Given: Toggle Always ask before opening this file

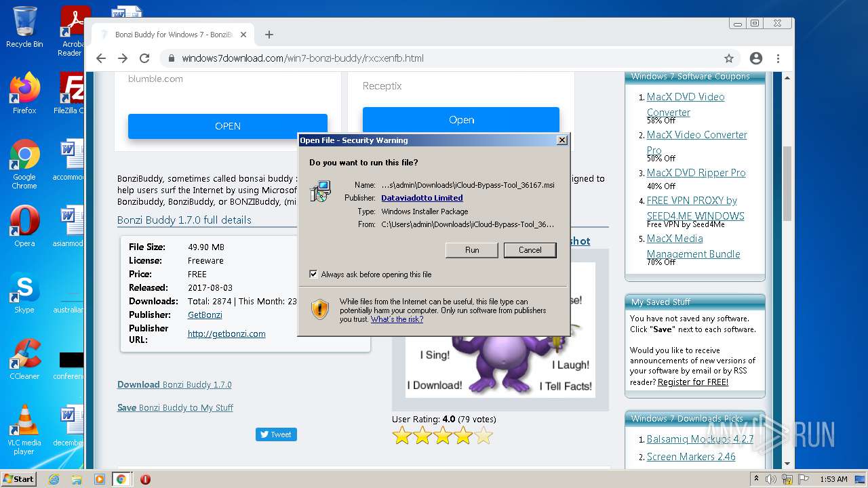Looking at the screenshot, I should click(313, 274).
